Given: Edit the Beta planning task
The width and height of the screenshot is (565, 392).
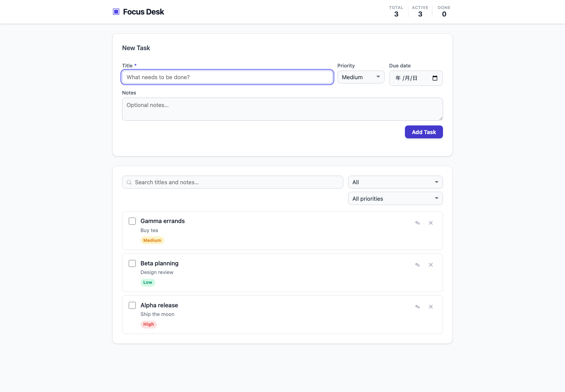Looking at the screenshot, I should (x=417, y=265).
